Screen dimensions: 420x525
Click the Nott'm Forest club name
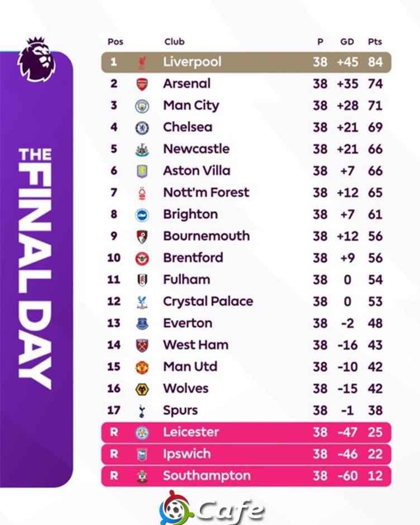[206, 193]
